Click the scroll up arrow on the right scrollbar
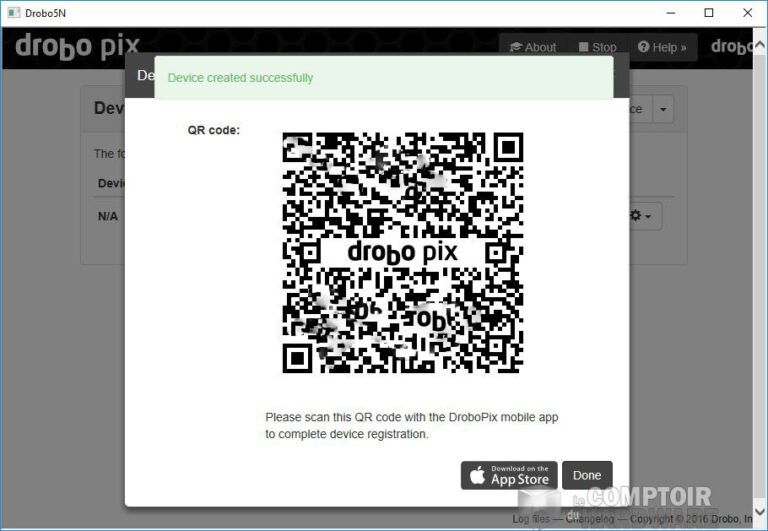 pos(760,46)
